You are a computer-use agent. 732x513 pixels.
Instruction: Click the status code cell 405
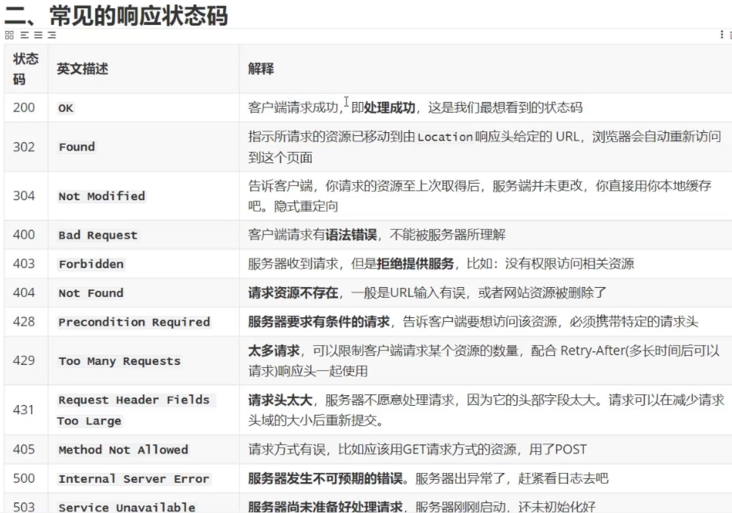24,449
